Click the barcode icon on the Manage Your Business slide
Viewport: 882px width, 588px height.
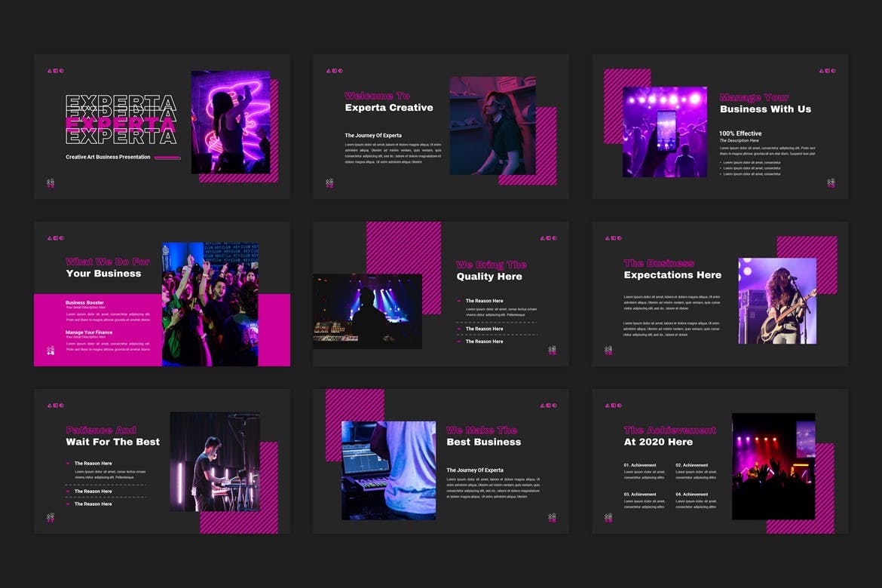tap(832, 182)
